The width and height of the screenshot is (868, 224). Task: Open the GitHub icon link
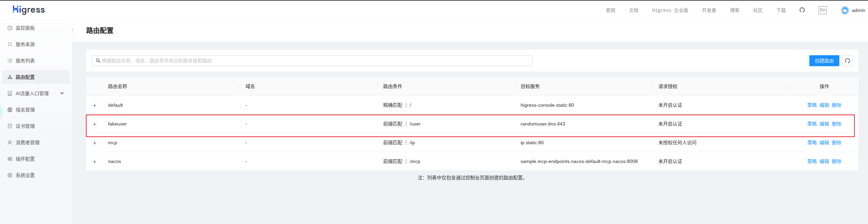[802, 10]
